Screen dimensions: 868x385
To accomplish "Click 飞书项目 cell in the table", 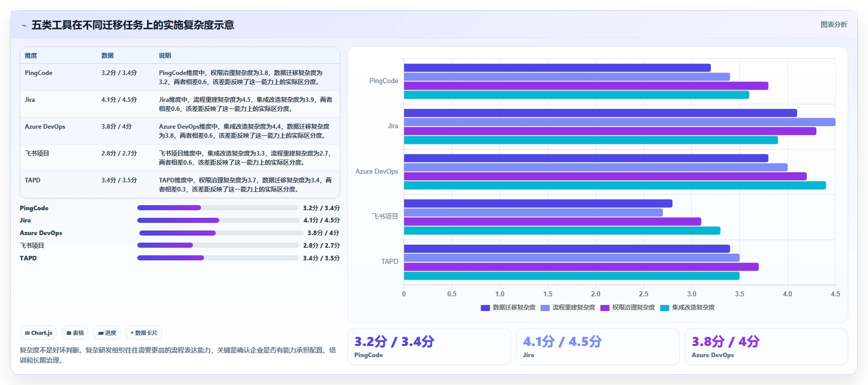I will click(x=37, y=153).
